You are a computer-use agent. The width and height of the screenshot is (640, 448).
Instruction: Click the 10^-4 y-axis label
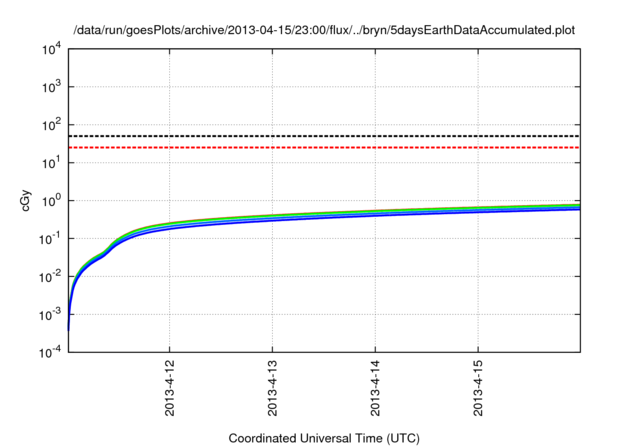tap(51, 352)
